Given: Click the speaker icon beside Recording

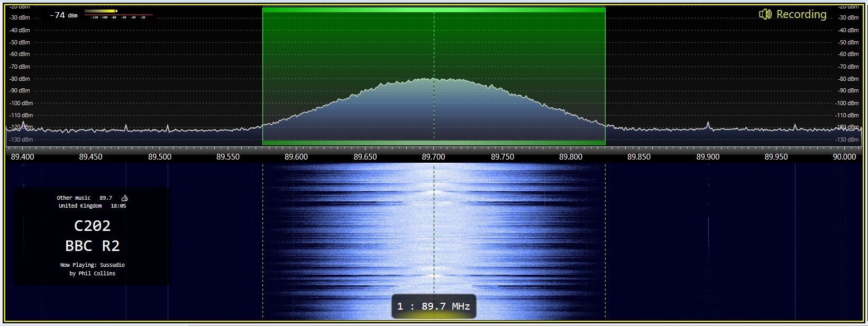Looking at the screenshot, I should click(765, 14).
